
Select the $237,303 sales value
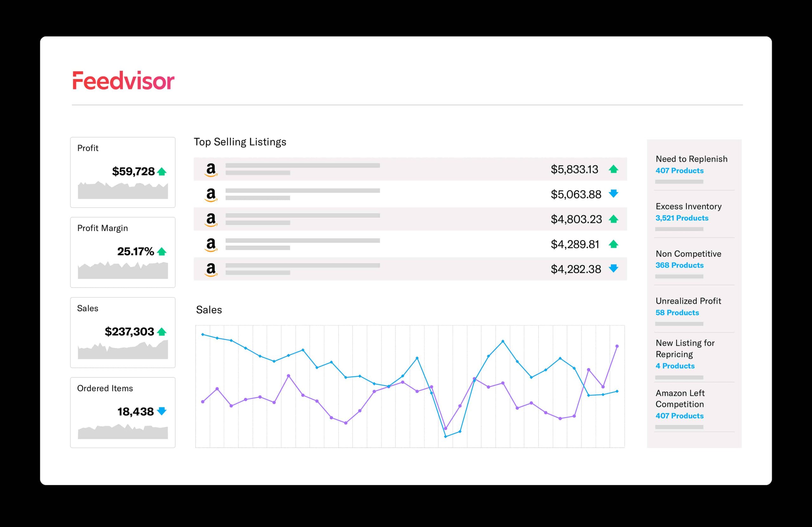[x=129, y=332]
